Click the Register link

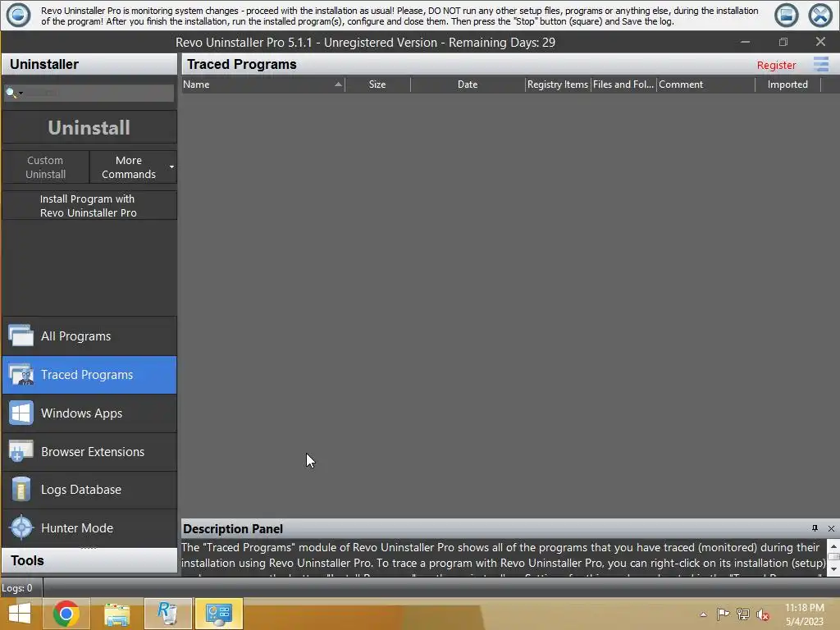(776, 65)
